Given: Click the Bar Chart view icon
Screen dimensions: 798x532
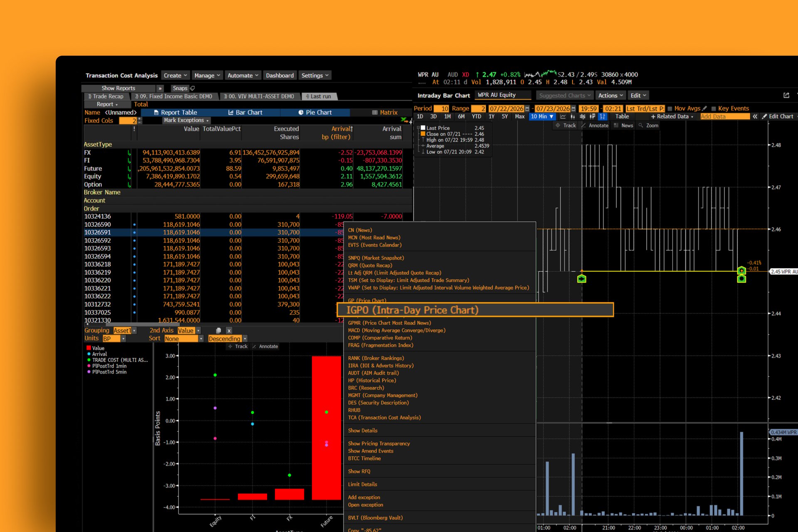Looking at the screenshot, I should 231,113.
